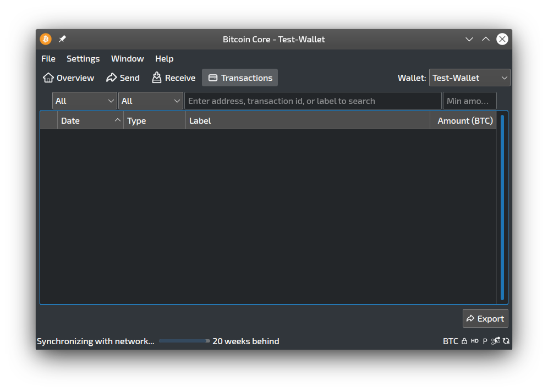Open the Window menu
The height and width of the screenshot is (392, 548).
128,59
